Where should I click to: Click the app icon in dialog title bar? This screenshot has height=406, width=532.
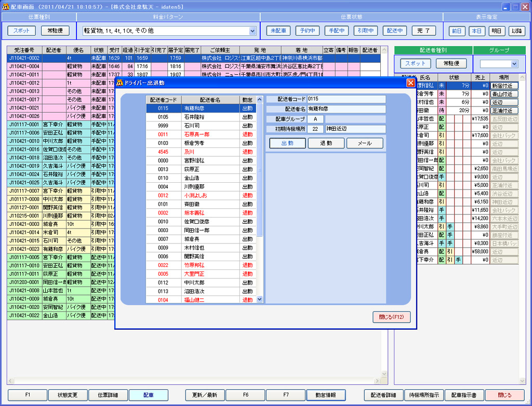coord(119,83)
